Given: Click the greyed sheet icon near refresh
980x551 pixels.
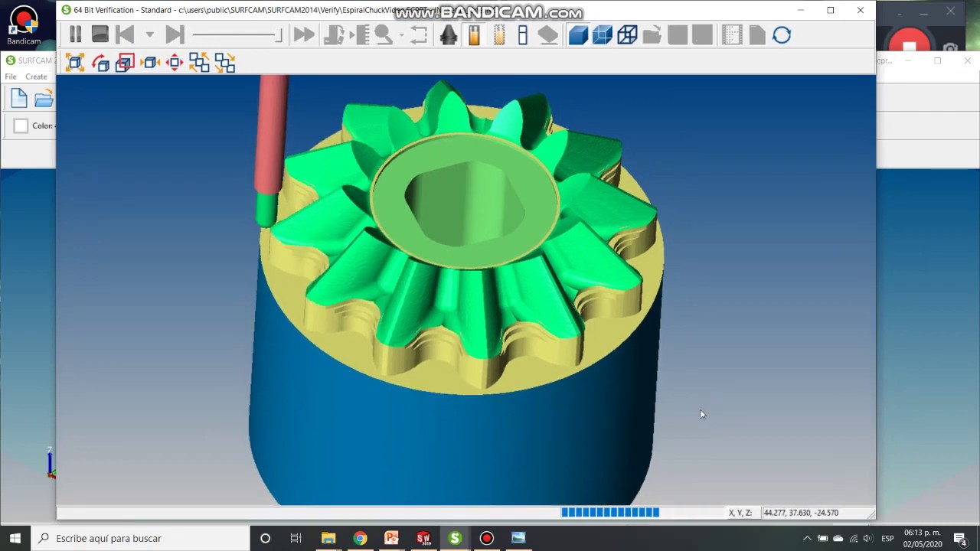Looking at the screenshot, I should [x=732, y=34].
